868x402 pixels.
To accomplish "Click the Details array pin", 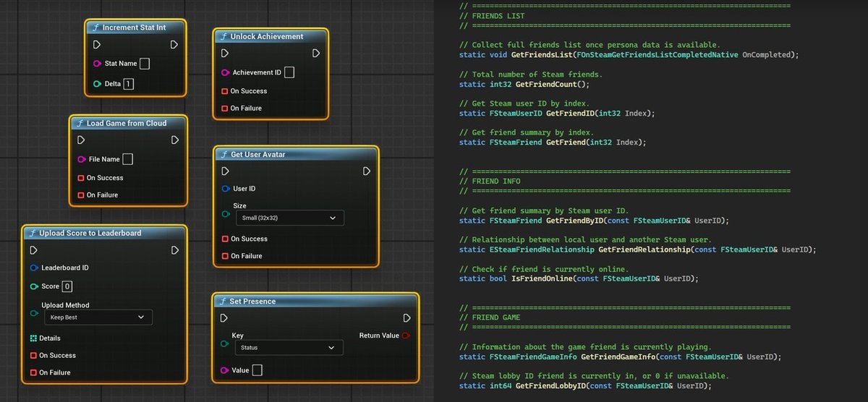I will [33, 338].
